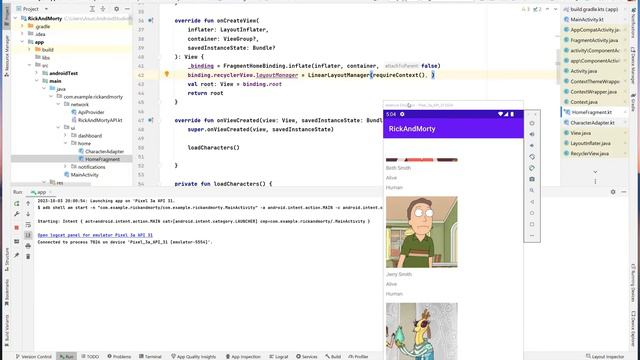Click override gutter icon beside onViewCreated
The width and height of the screenshot is (640, 360).
click(151, 120)
